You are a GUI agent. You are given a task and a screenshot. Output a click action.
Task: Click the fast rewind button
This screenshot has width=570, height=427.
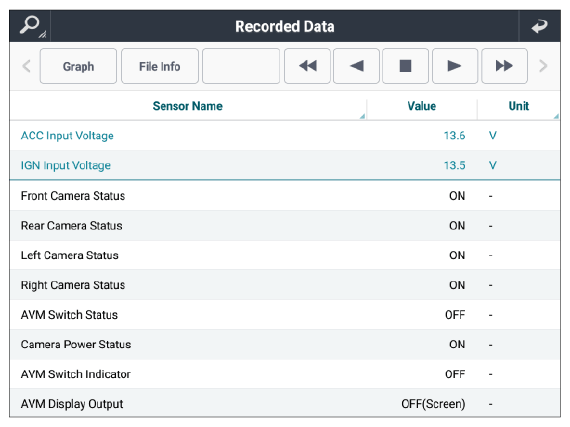point(308,66)
